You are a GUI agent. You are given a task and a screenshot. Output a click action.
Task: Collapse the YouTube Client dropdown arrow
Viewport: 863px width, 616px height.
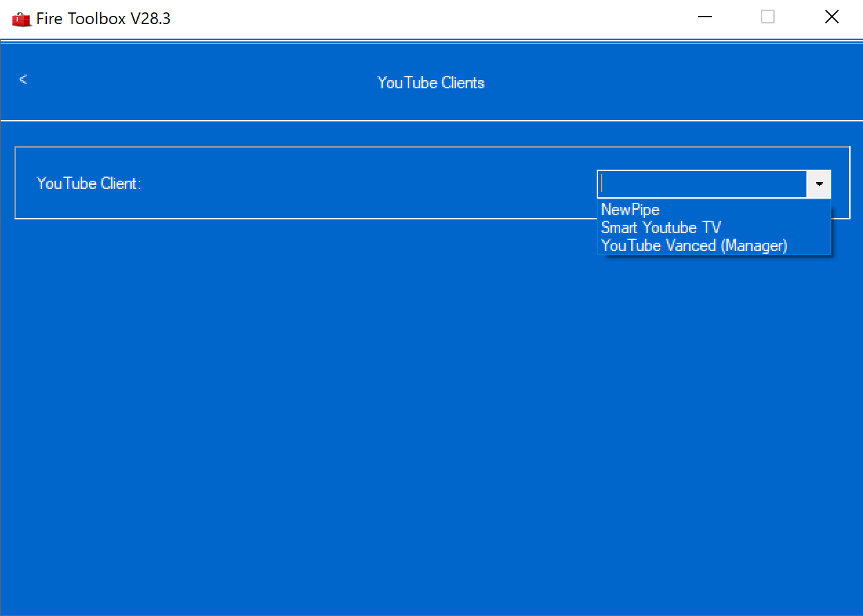819,184
